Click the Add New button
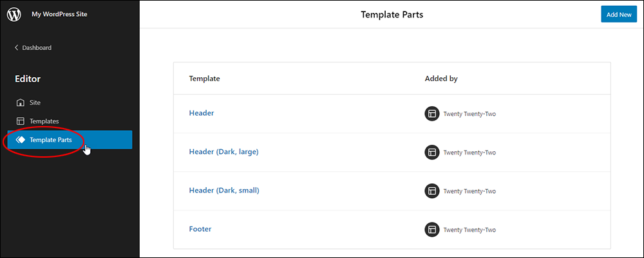The image size is (644, 258). pos(619,14)
